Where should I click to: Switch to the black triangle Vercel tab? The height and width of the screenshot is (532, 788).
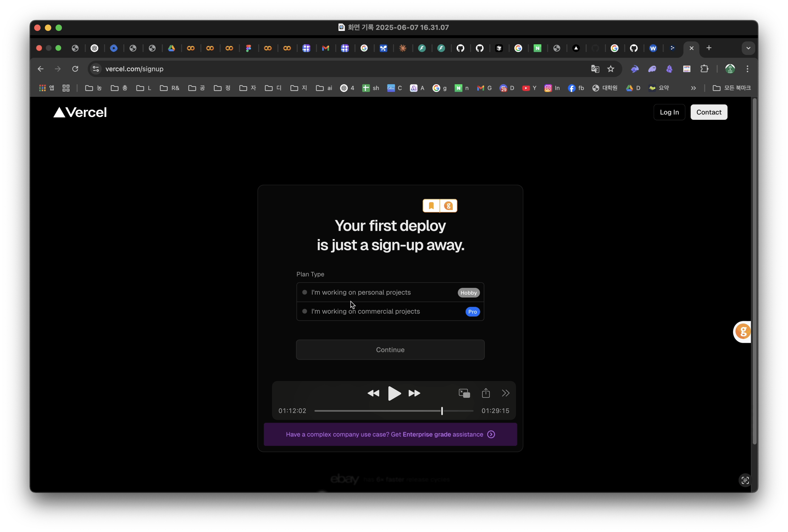pos(576,48)
